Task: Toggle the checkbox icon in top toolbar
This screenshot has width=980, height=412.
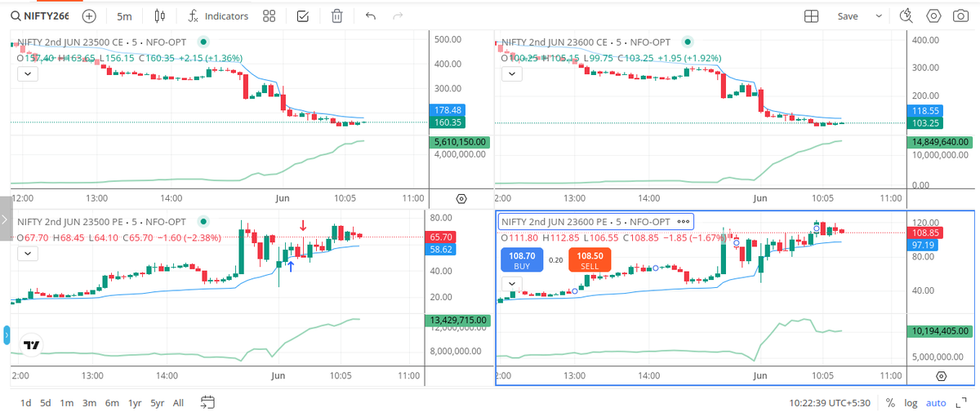Action: (x=302, y=16)
